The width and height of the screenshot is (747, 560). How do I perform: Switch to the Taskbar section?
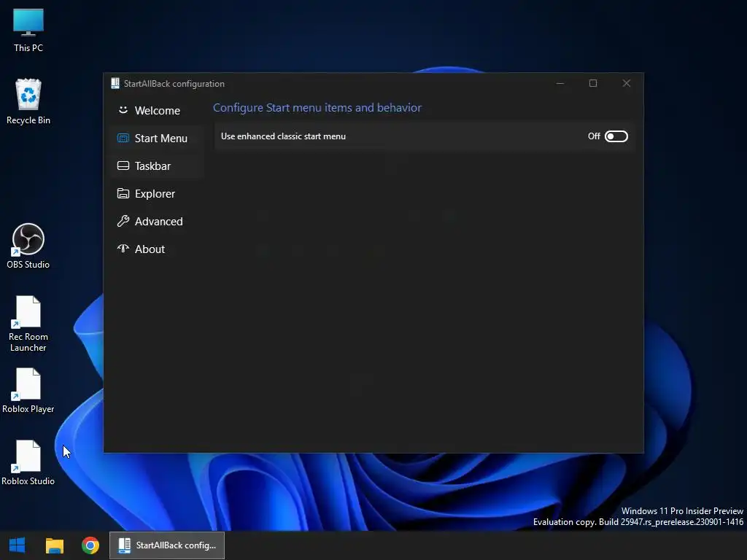click(x=157, y=166)
